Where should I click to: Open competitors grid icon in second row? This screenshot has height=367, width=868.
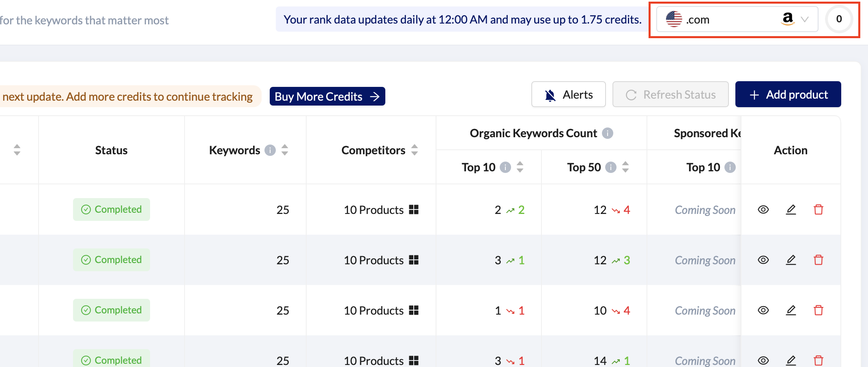point(414,260)
